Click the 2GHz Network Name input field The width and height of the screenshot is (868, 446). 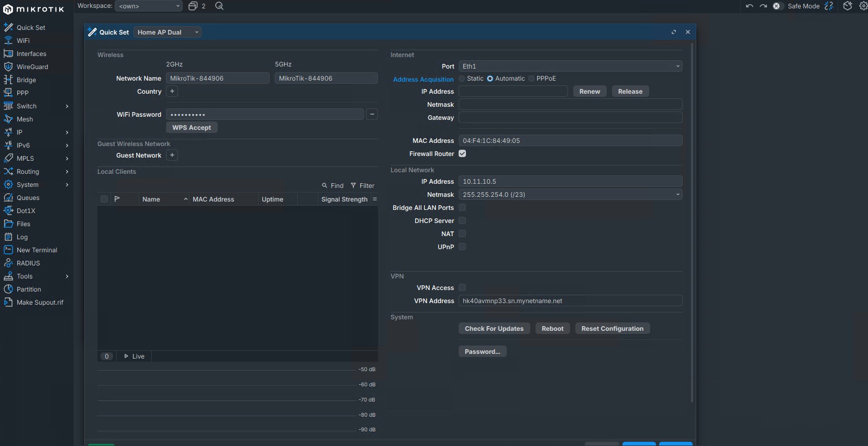click(217, 79)
